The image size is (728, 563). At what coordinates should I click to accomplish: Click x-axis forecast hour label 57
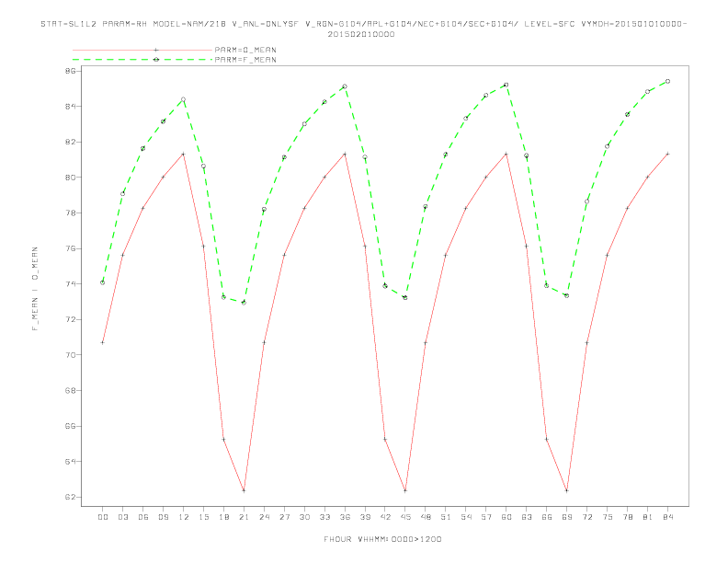[486, 517]
